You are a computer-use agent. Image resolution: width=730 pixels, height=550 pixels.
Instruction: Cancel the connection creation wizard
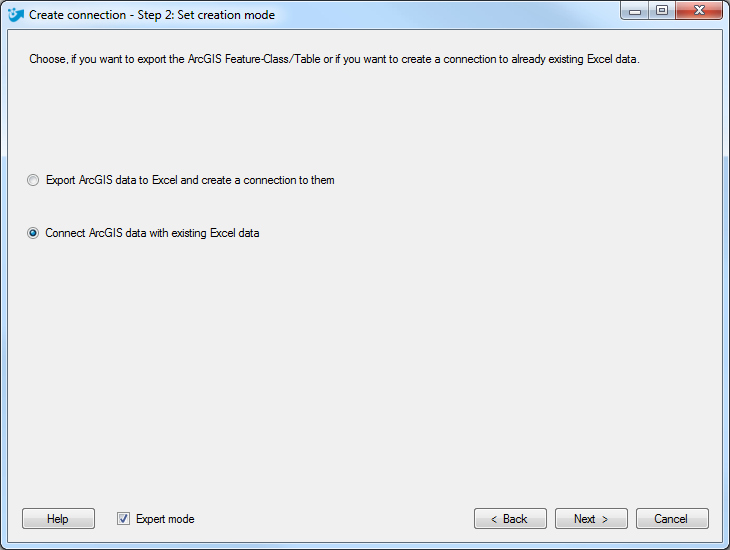[672, 518]
